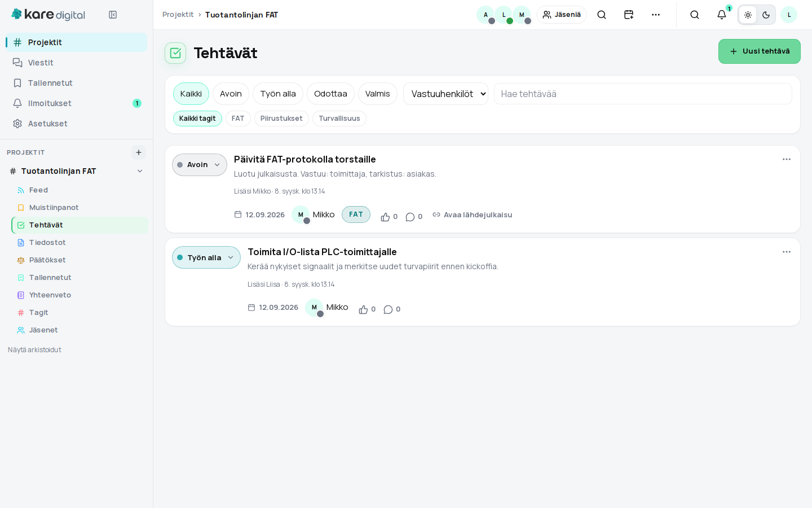Open Päätökset project section

(x=80, y=260)
